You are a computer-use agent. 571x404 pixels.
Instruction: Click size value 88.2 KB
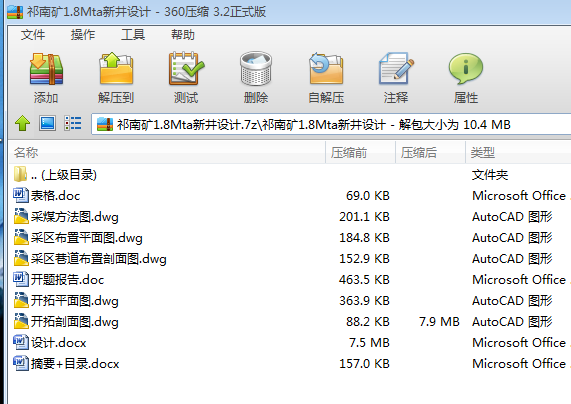coord(368,322)
